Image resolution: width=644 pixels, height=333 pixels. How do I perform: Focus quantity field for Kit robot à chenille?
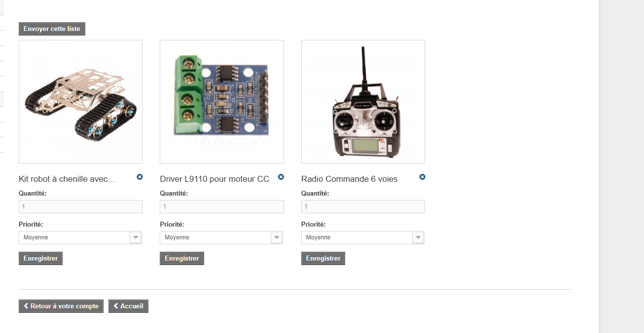coord(80,207)
